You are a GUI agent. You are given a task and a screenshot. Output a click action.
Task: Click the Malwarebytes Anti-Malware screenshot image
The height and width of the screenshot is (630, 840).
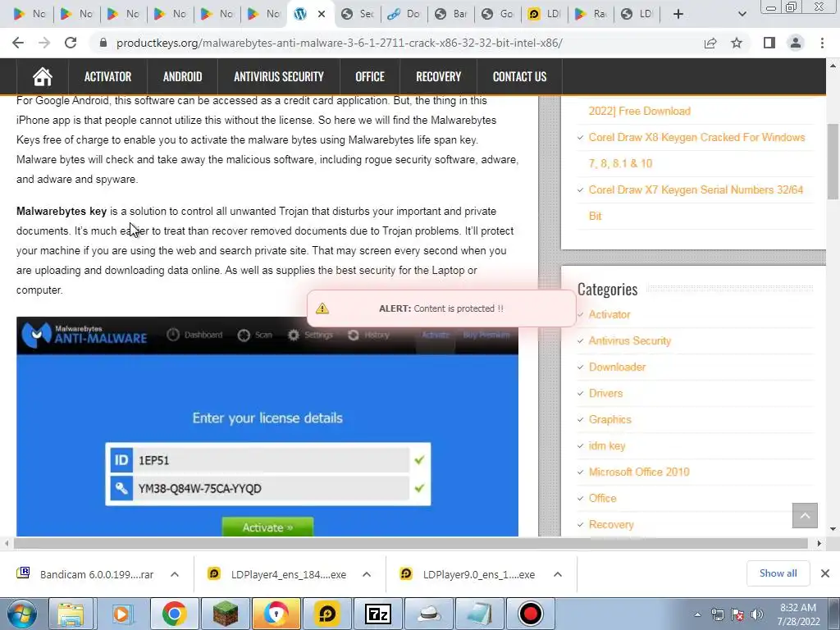click(x=267, y=427)
